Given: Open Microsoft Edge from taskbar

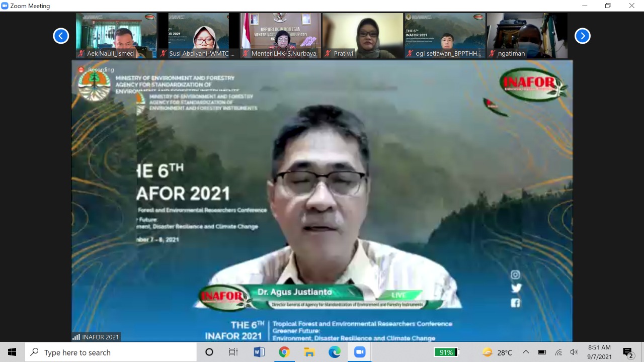Looking at the screenshot, I should point(335,352).
